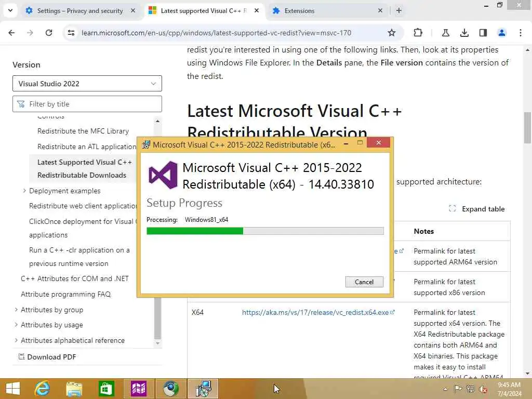Open Attribute programming FAQ
Image resolution: width=532 pixels, height=399 pixels.
pos(66,294)
